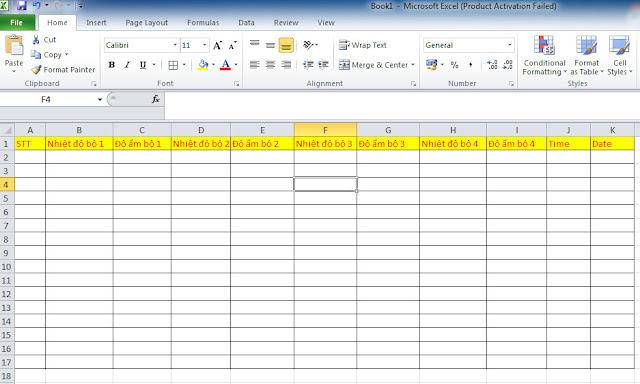This screenshot has width=640, height=384.
Task: Toggle Bold formatting
Action: coord(111,64)
